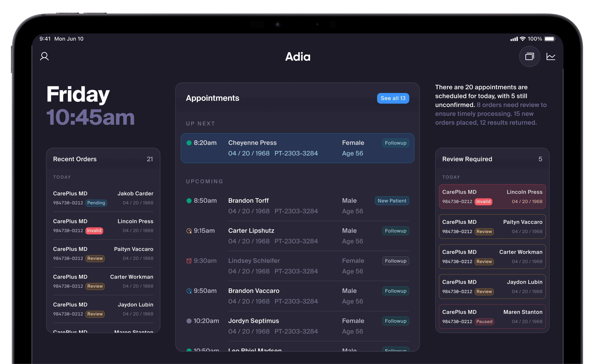Open the UPCOMING section label
The width and height of the screenshot is (595, 364).
(204, 181)
